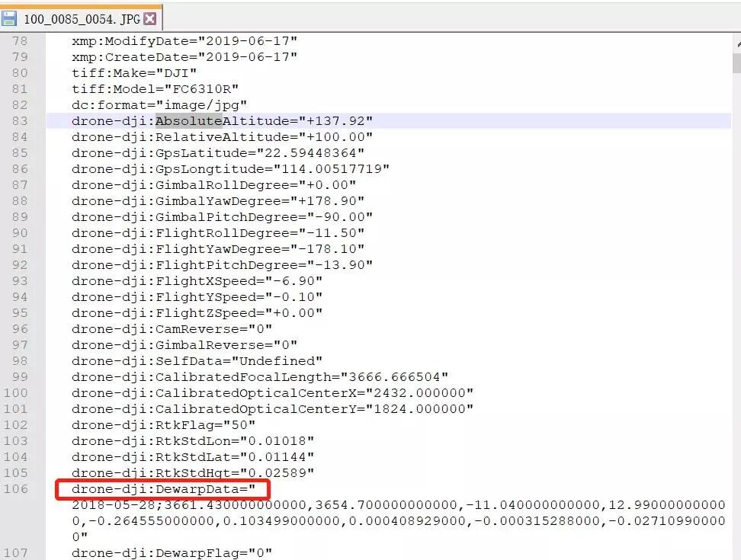
Task: Click line number 83 in margin
Action: (x=20, y=121)
